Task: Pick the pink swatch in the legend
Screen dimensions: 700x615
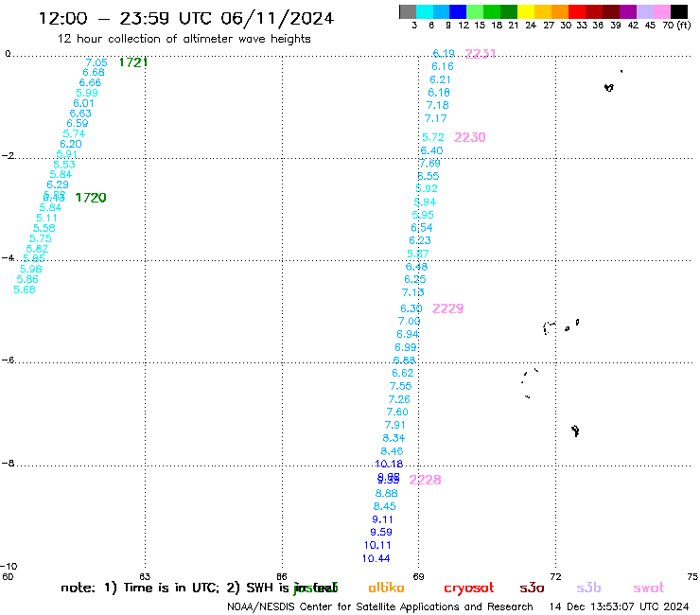Action: click(661, 11)
